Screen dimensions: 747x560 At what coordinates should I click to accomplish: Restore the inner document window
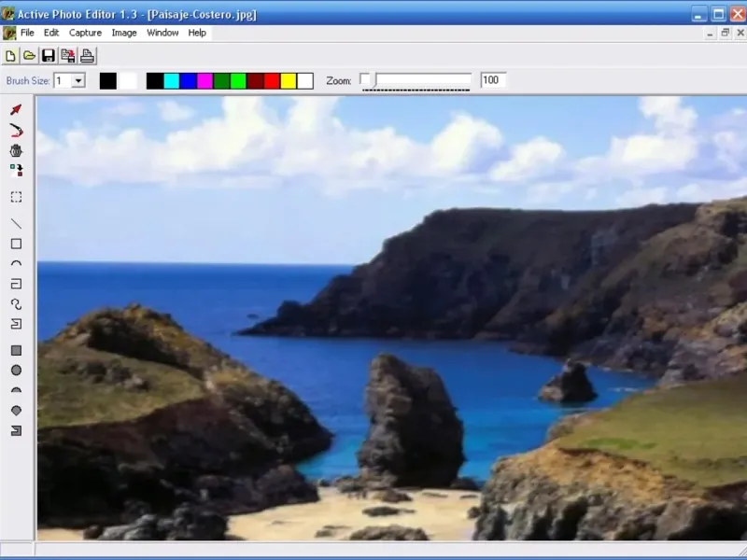click(x=726, y=33)
